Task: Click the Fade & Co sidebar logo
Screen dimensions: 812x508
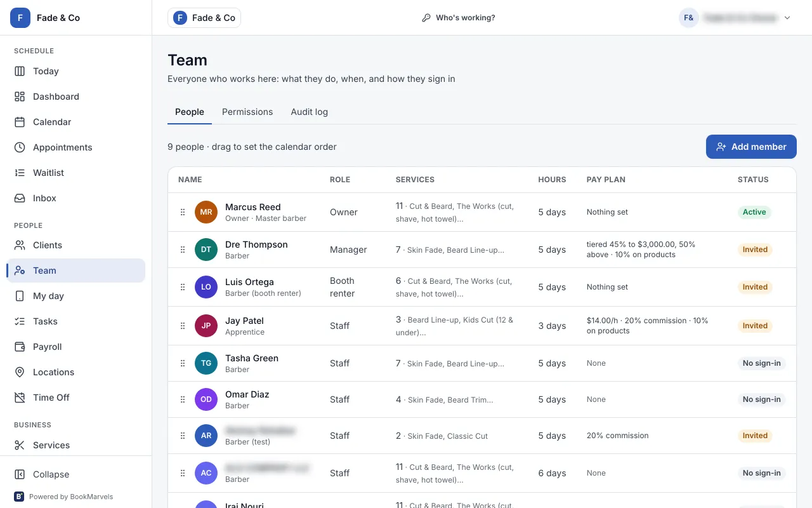Action: tap(20, 18)
